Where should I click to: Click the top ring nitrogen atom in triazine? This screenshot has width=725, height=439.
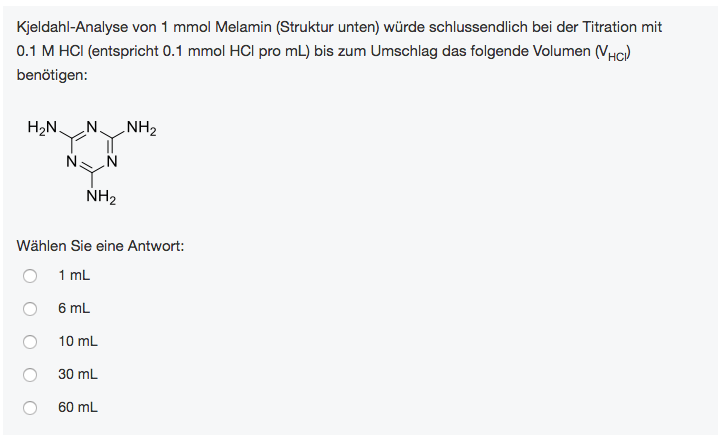point(92,127)
